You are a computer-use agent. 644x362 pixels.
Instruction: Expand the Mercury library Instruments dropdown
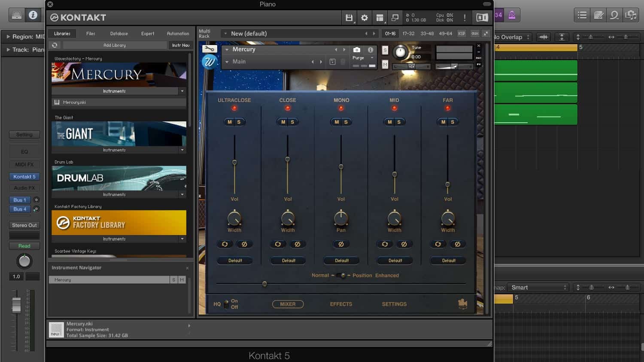(x=182, y=91)
